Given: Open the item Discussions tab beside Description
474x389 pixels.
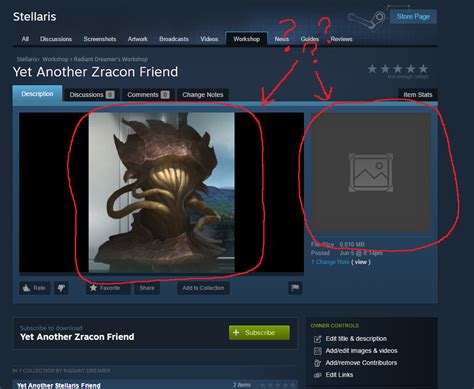Looking at the screenshot, I should pyautogui.click(x=92, y=95).
